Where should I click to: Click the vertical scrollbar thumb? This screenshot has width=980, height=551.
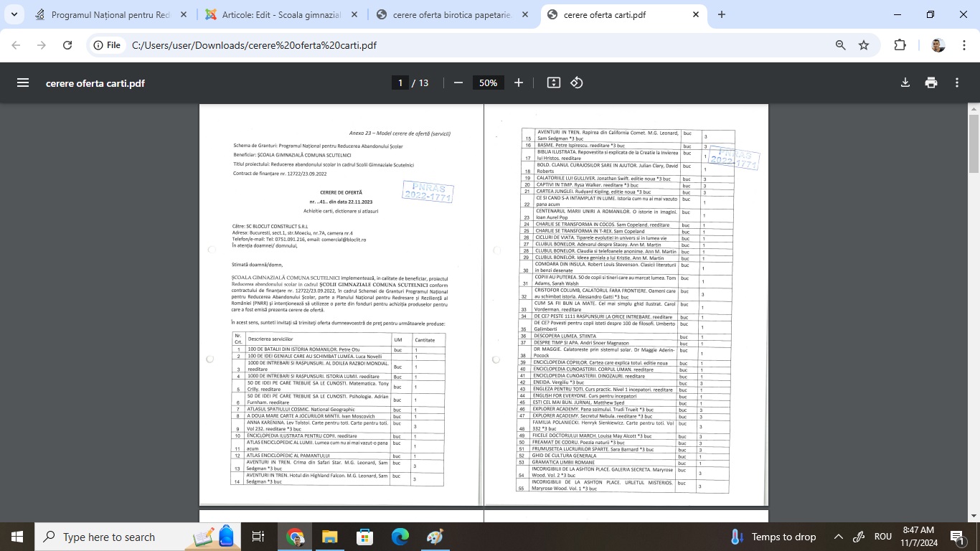pos(974,143)
